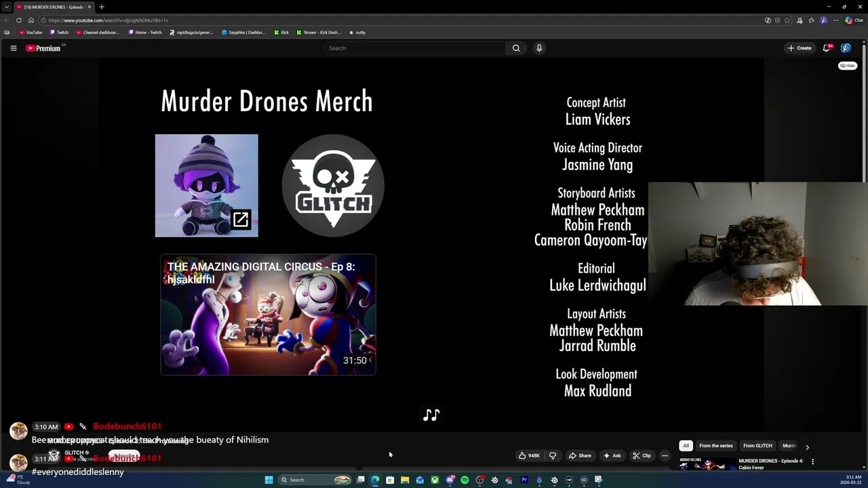Open Home - Twitch bookmark

145,33
